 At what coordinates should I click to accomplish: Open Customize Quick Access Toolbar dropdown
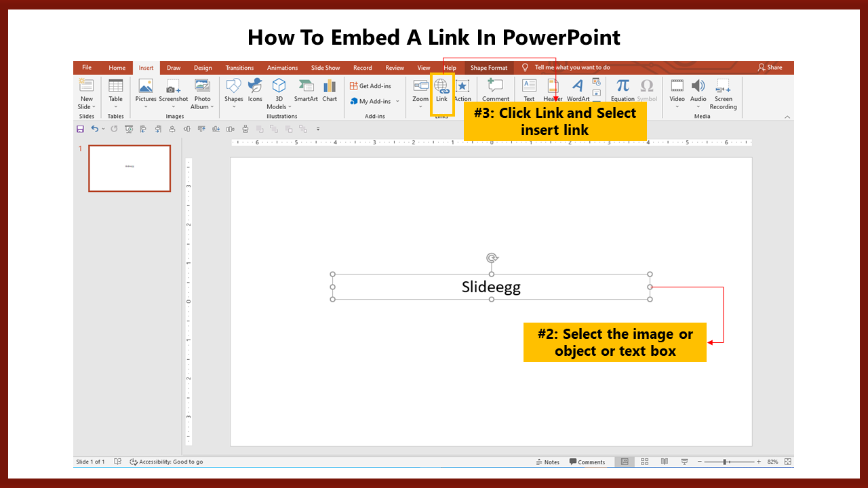pyautogui.click(x=319, y=129)
